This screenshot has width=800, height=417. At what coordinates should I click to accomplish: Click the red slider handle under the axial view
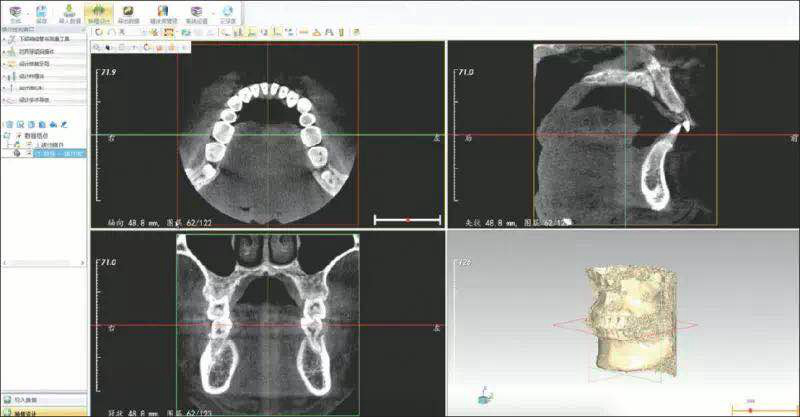(x=407, y=219)
